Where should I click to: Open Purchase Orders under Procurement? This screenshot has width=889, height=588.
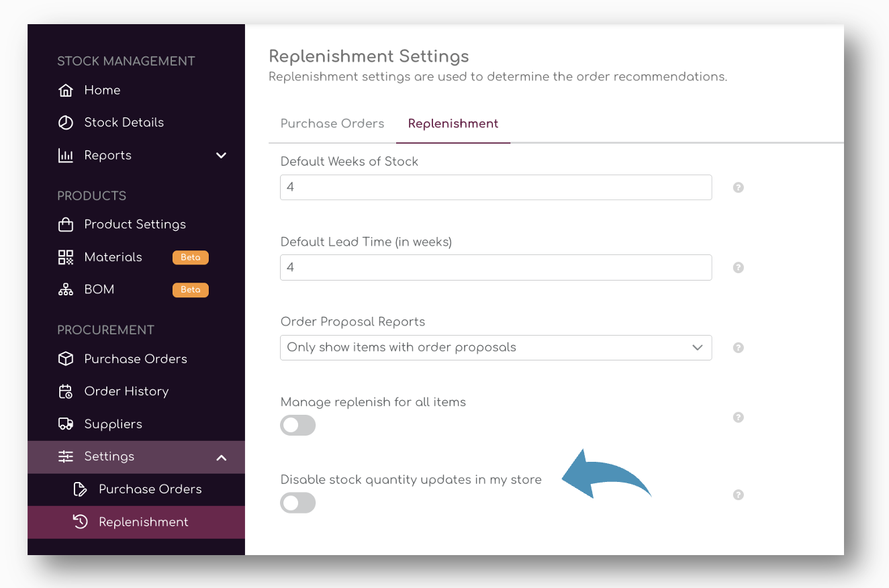(x=136, y=359)
